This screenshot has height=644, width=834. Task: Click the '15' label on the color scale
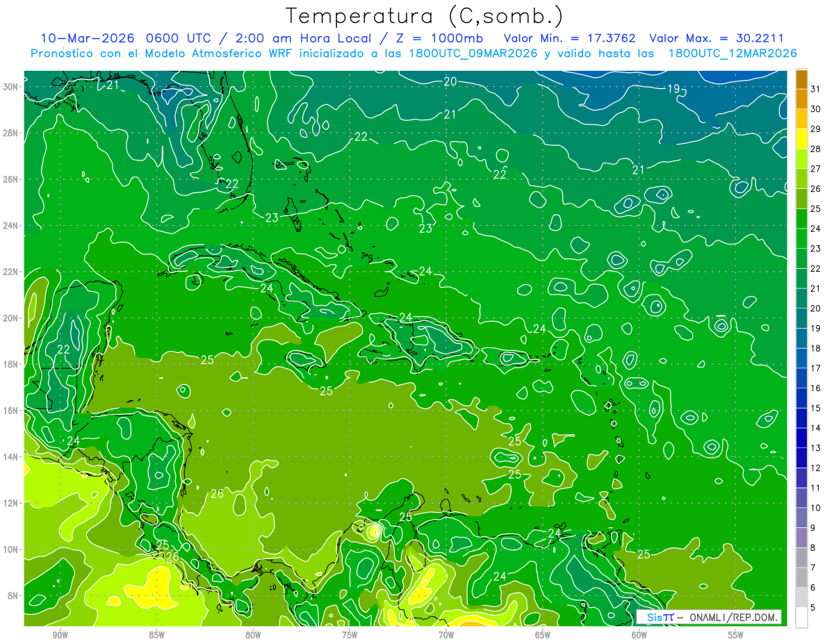click(x=816, y=408)
